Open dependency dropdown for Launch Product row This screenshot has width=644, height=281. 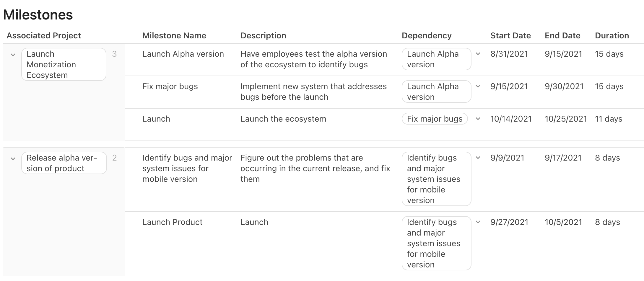pos(478,222)
